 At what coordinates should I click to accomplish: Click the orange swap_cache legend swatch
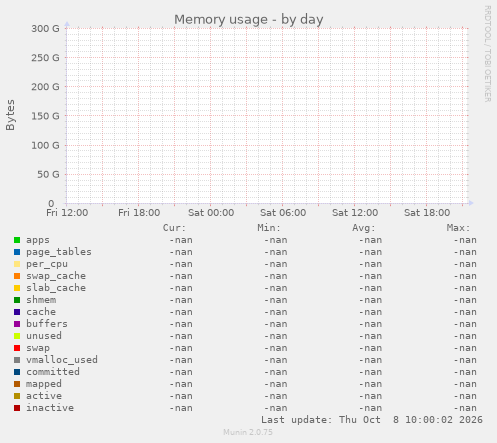point(17,276)
